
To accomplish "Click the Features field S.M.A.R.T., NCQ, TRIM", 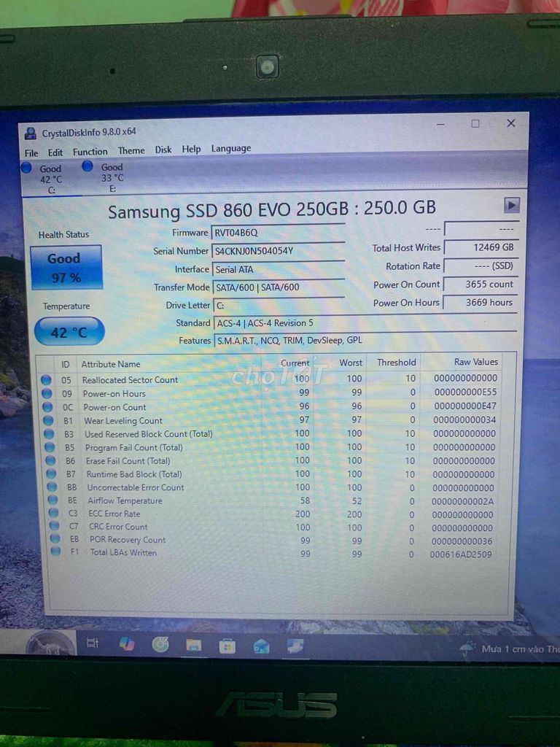I will click(x=366, y=340).
